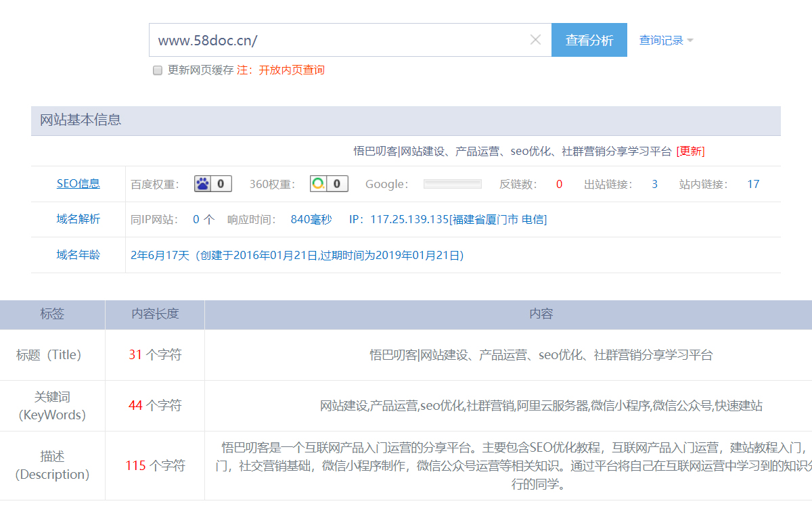Click the 31 个字符 title length cell
Viewport: 812px width, 514px height.
pyautogui.click(x=155, y=354)
